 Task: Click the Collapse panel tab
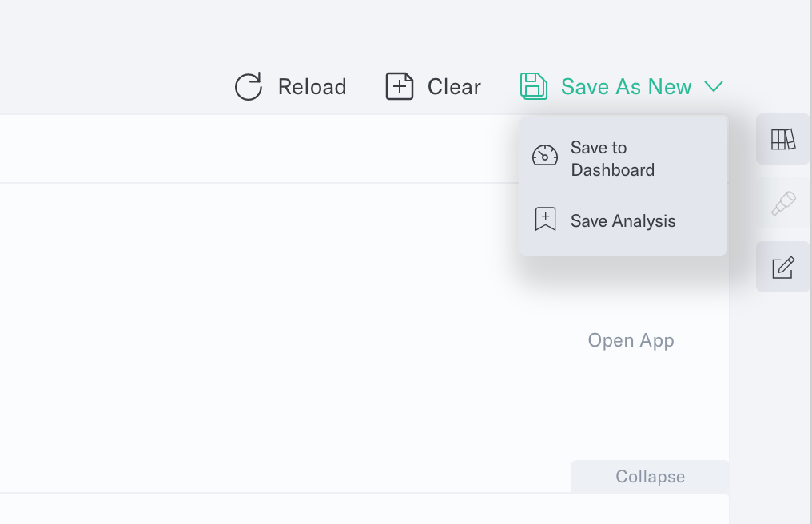[650, 476]
